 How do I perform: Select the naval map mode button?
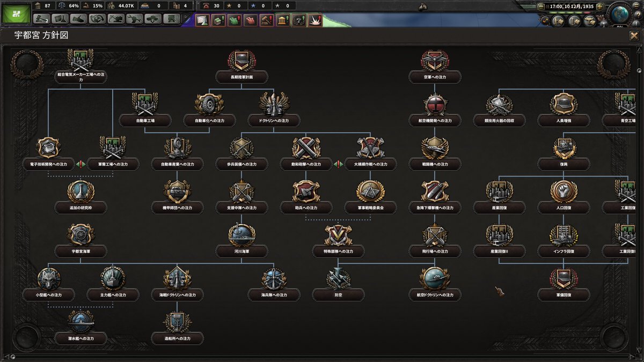575,21
